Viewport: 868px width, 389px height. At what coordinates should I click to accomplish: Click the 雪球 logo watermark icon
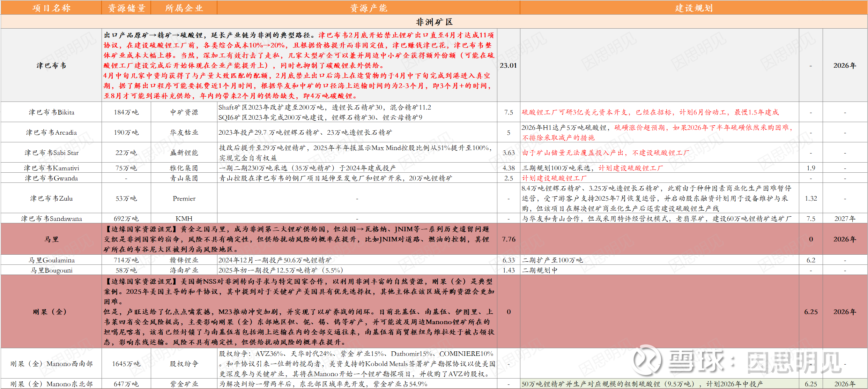click(x=647, y=361)
